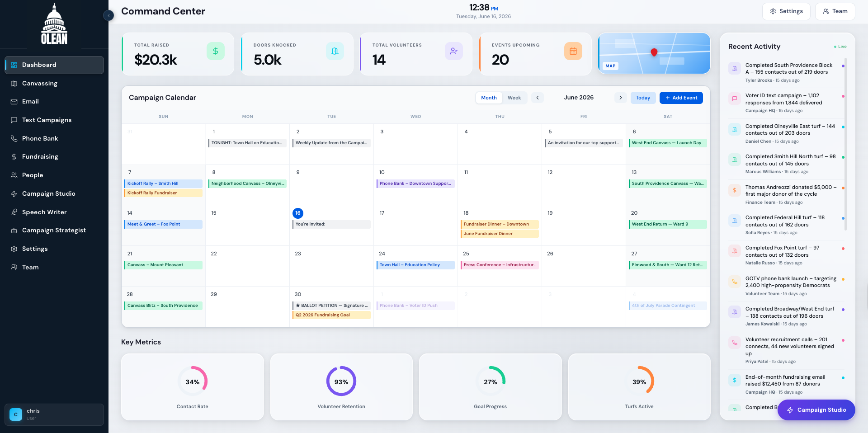Open Phone Bank from the sidebar

tap(54, 138)
